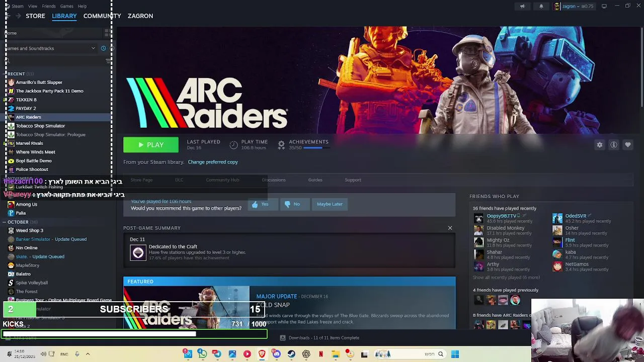Open the ZAGRON profile tab
Image resolution: width=644 pixels, height=362 pixels.
tap(140, 16)
